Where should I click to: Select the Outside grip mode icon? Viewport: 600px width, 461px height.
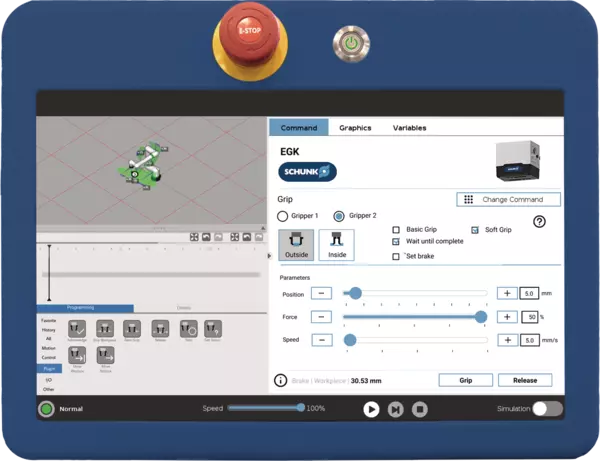(295, 245)
